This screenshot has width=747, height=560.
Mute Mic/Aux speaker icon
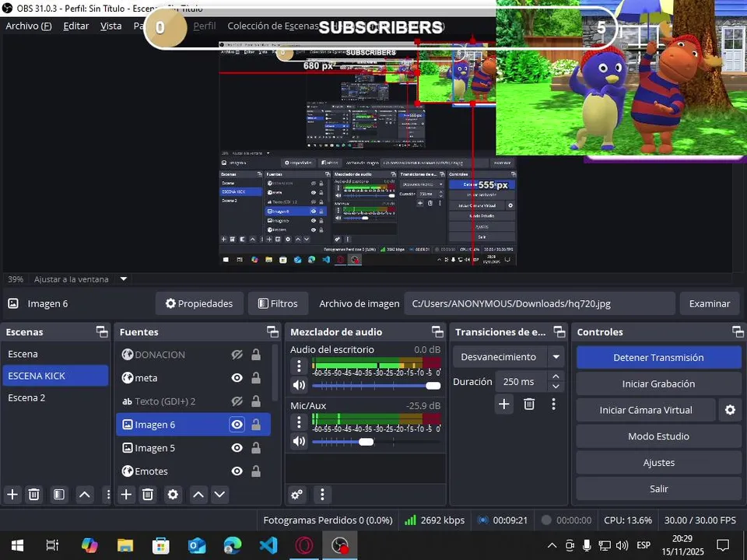tap(299, 442)
